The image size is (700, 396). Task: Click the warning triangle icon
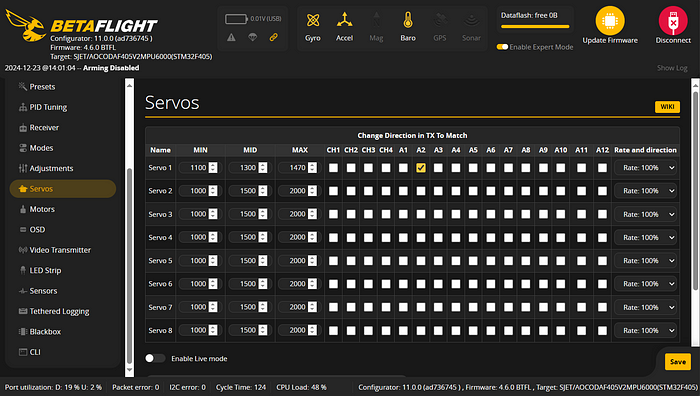231,38
